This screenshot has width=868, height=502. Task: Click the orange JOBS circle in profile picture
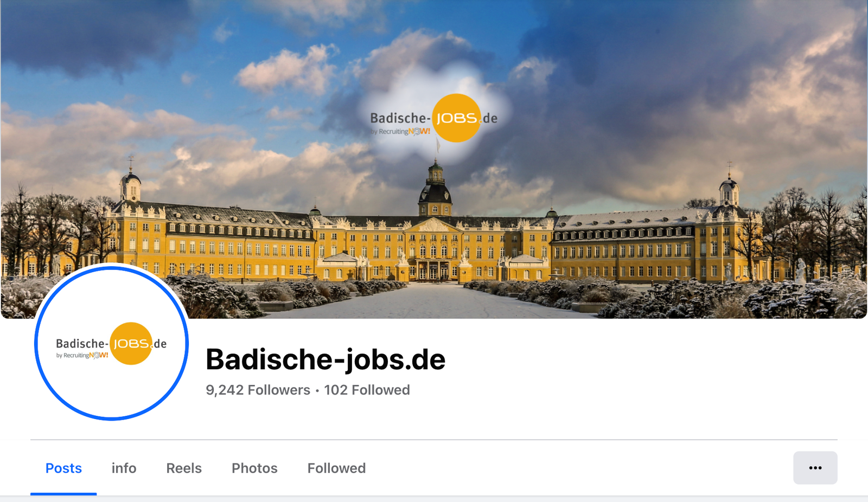131,344
